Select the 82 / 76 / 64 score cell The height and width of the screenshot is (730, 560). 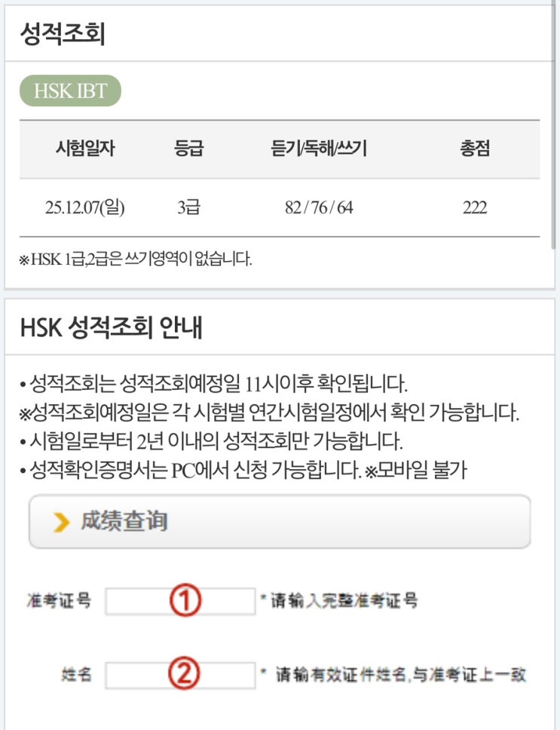coord(318,207)
